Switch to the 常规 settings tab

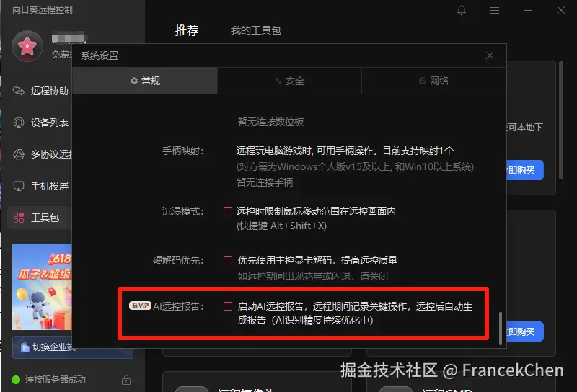[x=145, y=81]
